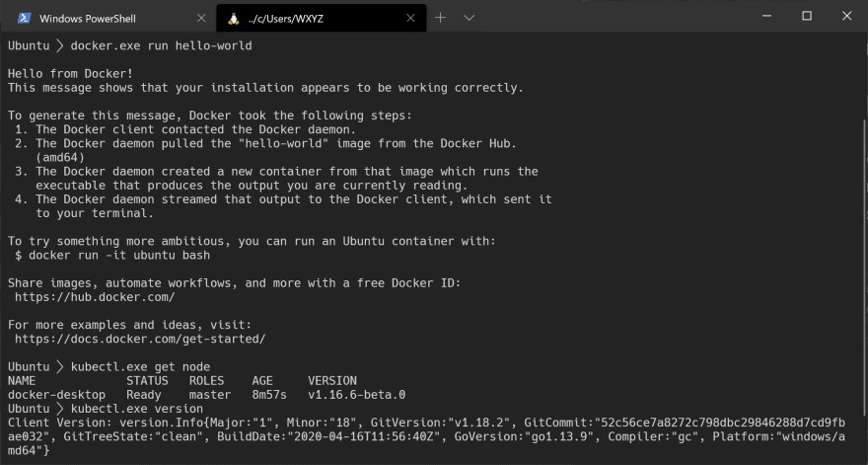This screenshot has width=868, height=465.
Task: Click the 'docker-desktop' node name
Action: (x=56, y=395)
